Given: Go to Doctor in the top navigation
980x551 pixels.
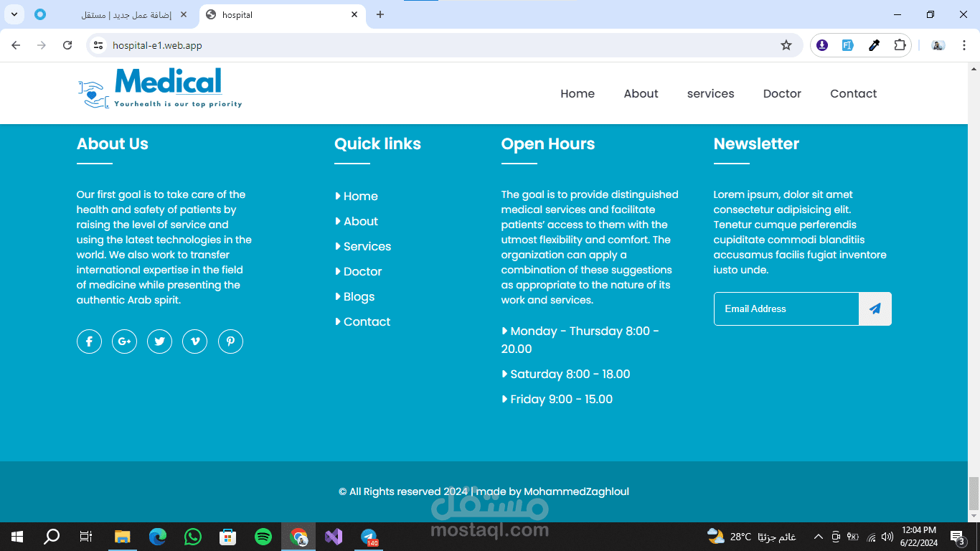Looking at the screenshot, I should 782,93.
